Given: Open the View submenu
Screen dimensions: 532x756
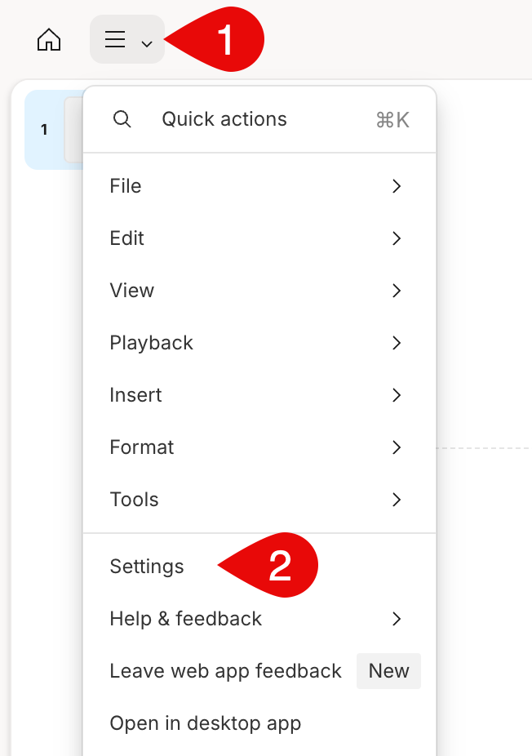Looking at the screenshot, I should click(x=132, y=291).
